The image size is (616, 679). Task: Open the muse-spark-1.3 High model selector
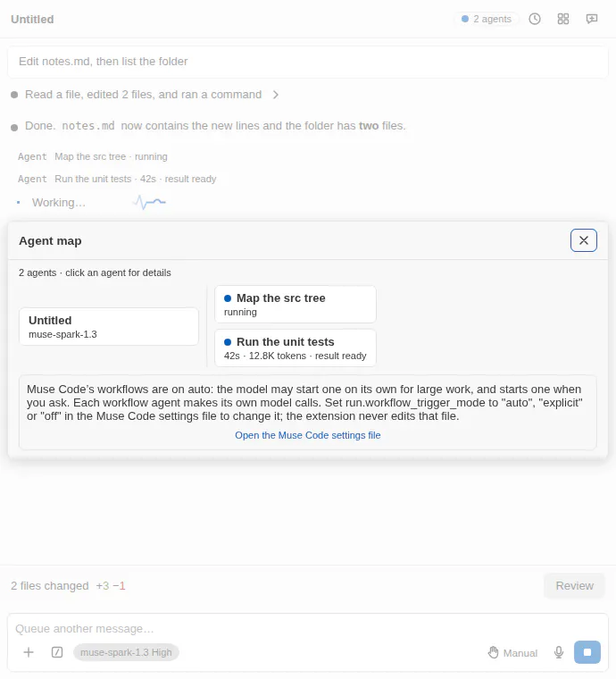[x=126, y=652]
